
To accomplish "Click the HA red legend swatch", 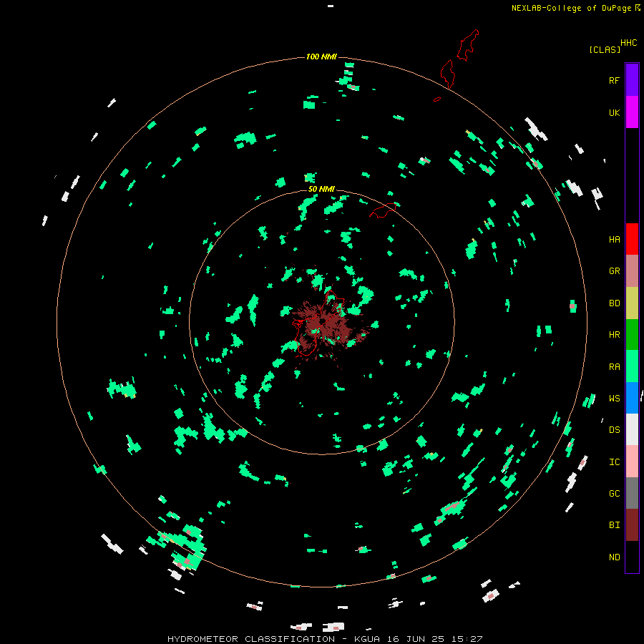I will coord(632,239).
